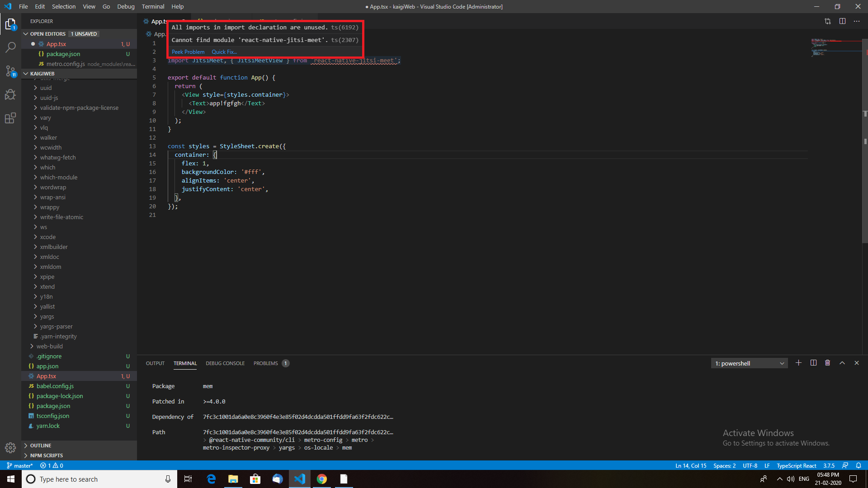Screen dimensions: 868x488
Task: Click the Peek Problem link
Action: click(188, 52)
